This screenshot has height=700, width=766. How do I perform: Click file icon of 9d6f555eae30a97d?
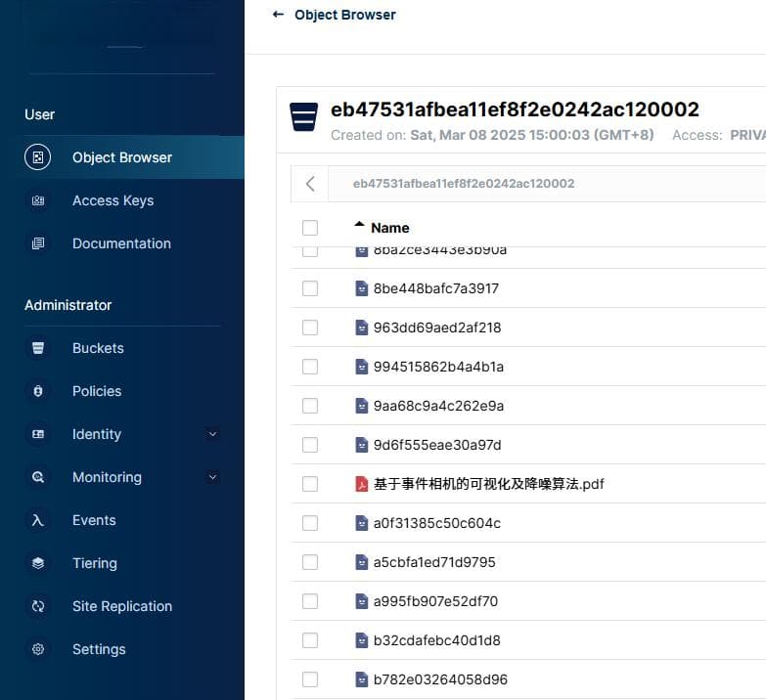[362, 445]
